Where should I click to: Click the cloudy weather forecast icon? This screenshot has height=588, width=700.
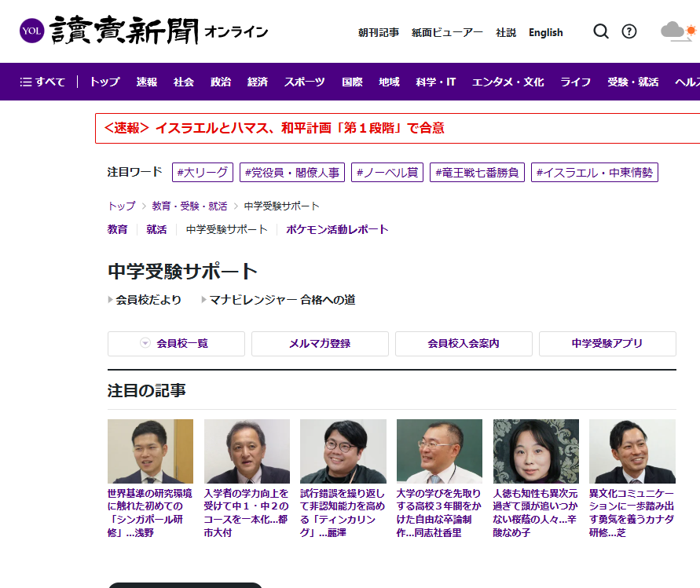677,31
